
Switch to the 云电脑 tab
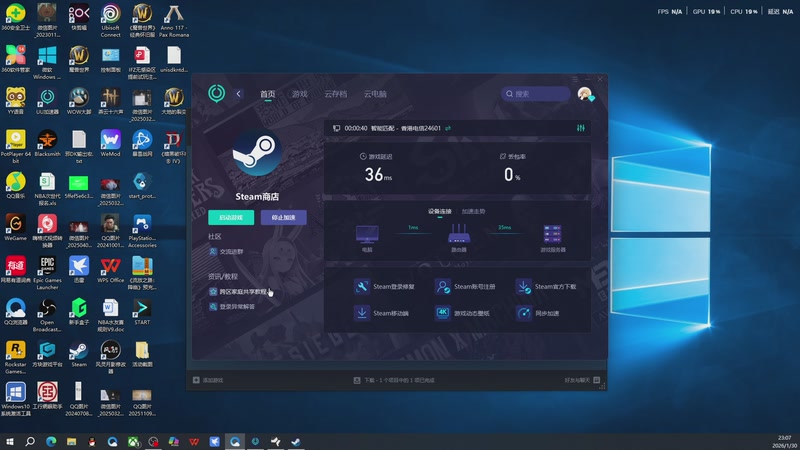tap(375, 94)
